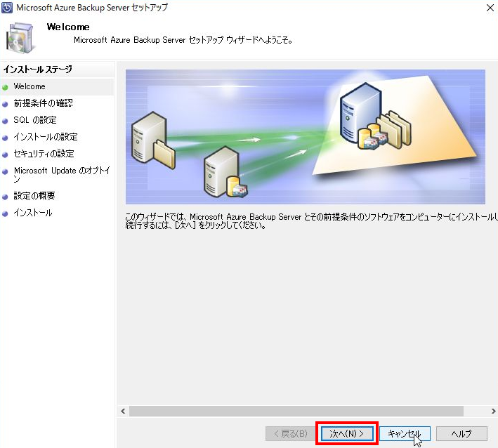
Task: Select the 前提条件の確認 stage
Action: click(x=43, y=103)
